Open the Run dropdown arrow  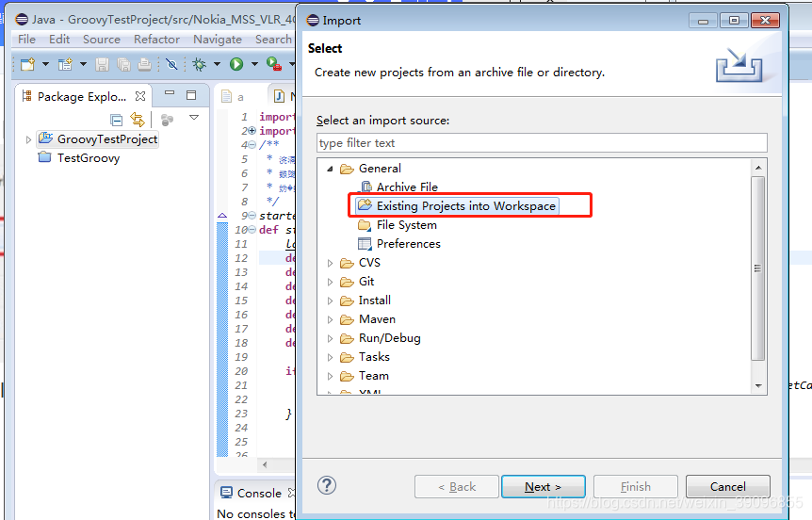(254, 64)
